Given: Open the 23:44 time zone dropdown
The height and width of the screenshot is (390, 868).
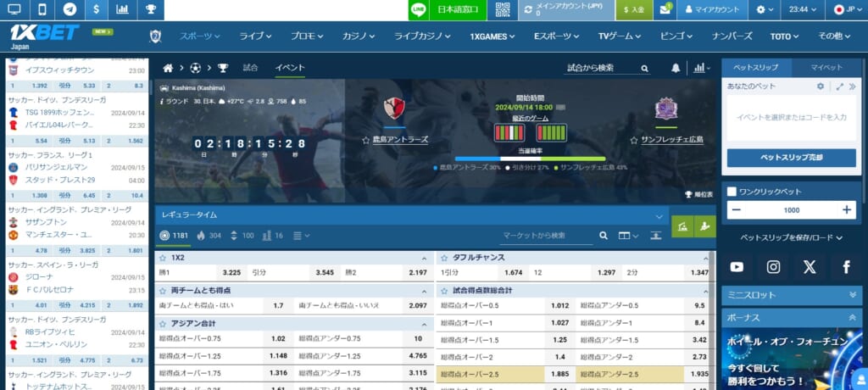Looking at the screenshot, I should coord(803,9).
